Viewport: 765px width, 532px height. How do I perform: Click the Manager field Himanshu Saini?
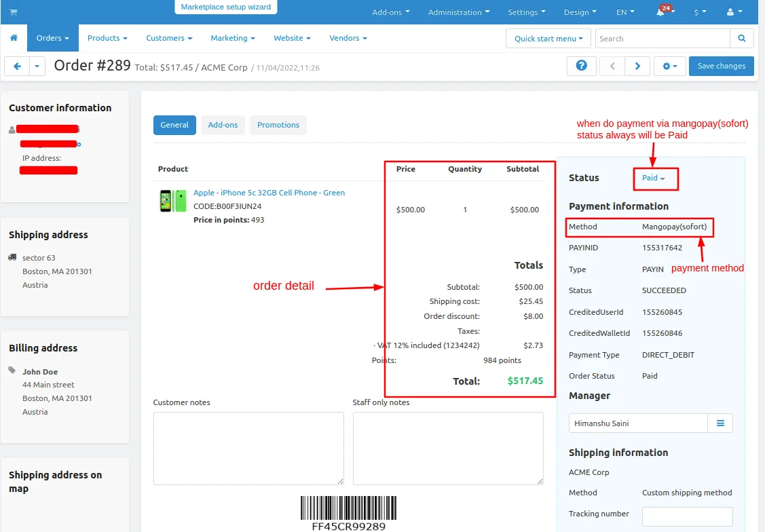[x=638, y=423]
